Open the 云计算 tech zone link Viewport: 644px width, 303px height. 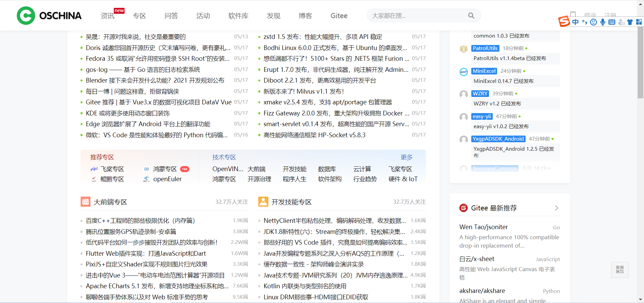pyautogui.click(x=362, y=169)
